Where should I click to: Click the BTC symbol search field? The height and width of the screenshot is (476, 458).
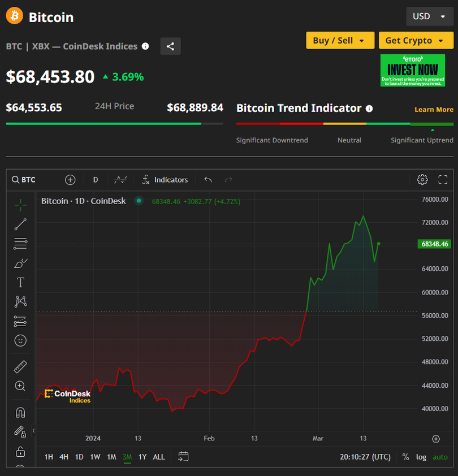[x=34, y=180]
